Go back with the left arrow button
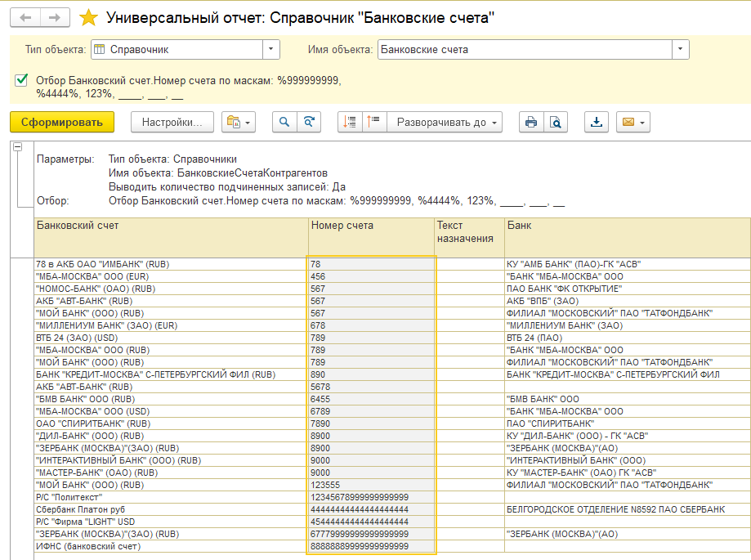The width and height of the screenshot is (751, 560). 25,18
